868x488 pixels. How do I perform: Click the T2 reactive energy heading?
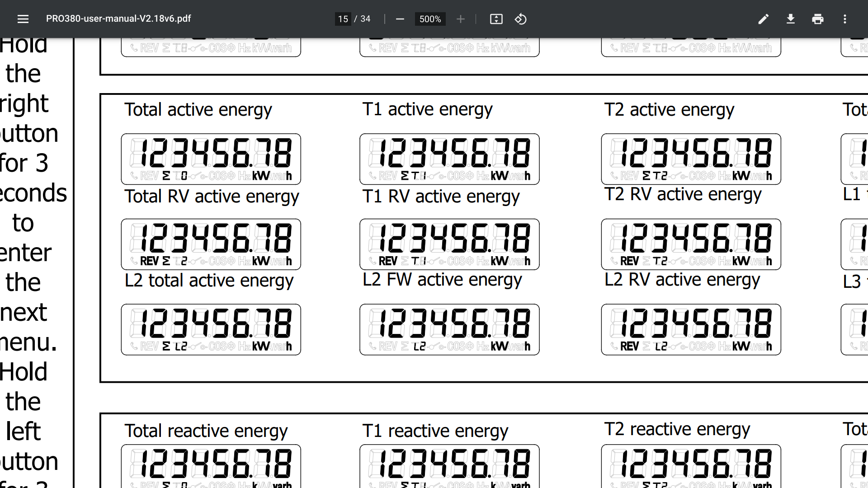(x=677, y=429)
